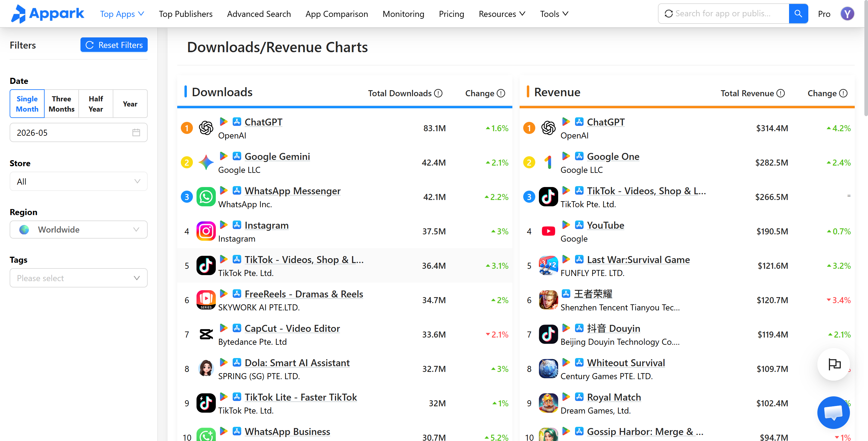
Task: Click Whiteout Survival app icon
Action: [x=548, y=369]
